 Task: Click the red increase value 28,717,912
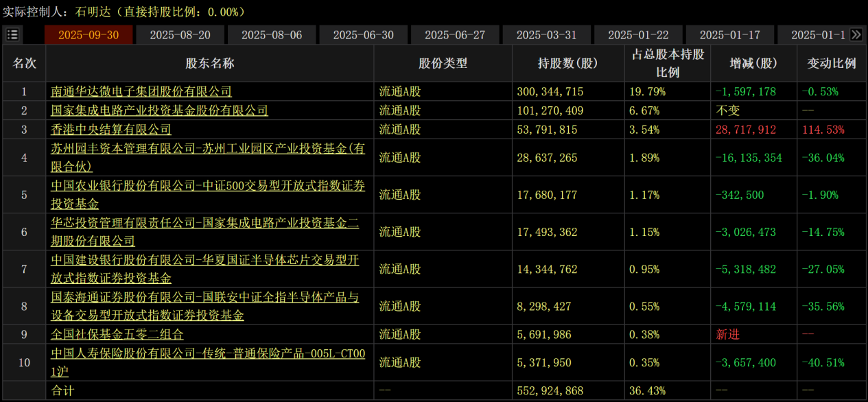[746, 130]
